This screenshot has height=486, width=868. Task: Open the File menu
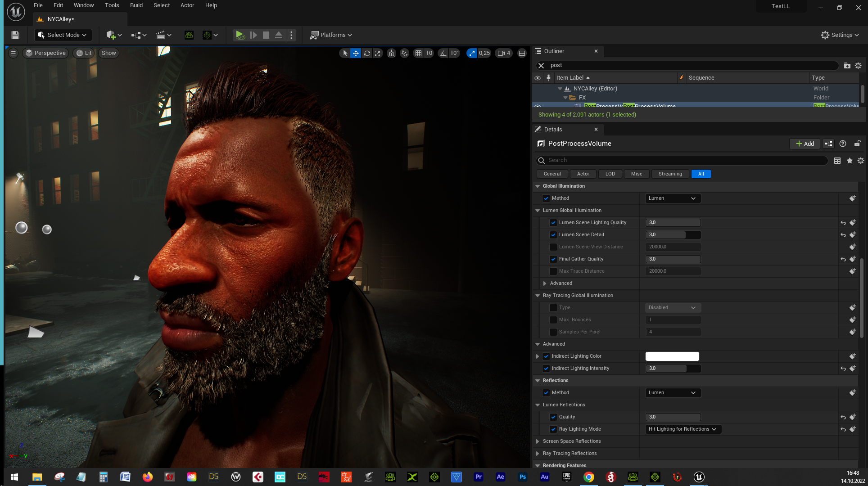tap(38, 5)
